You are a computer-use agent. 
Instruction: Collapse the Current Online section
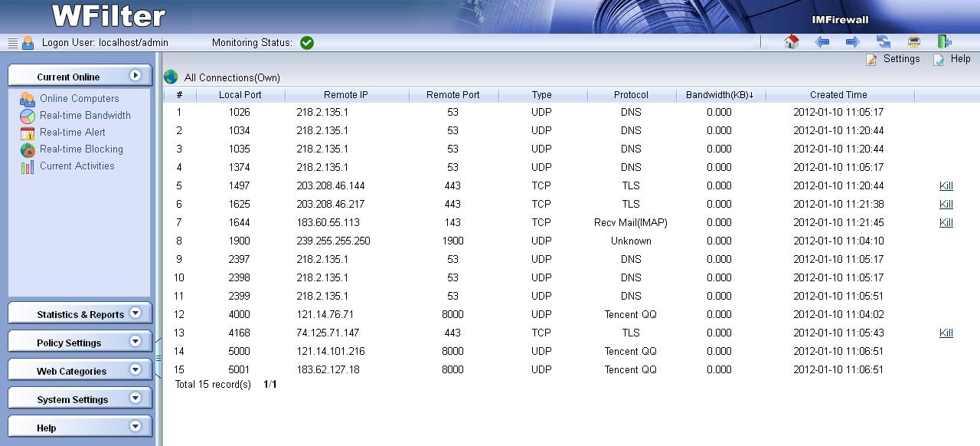point(136,76)
